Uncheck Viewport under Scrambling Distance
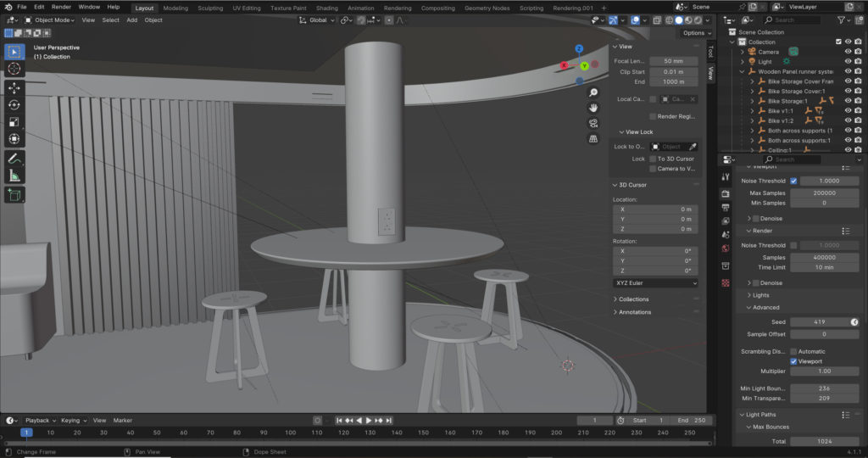This screenshot has height=458, width=868. coord(793,361)
